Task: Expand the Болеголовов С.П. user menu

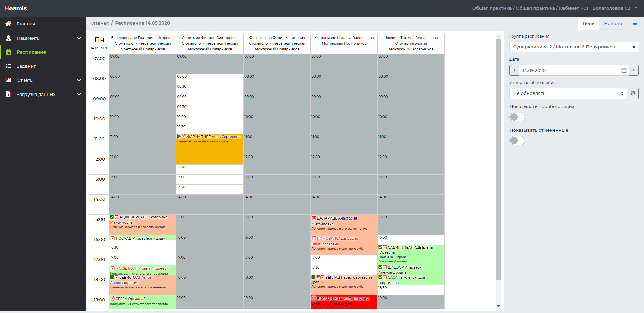Action: tap(614, 8)
